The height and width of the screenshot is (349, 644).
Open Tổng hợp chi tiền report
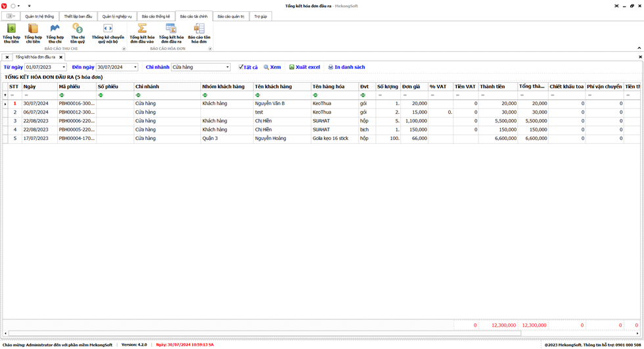pyautogui.click(x=33, y=34)
